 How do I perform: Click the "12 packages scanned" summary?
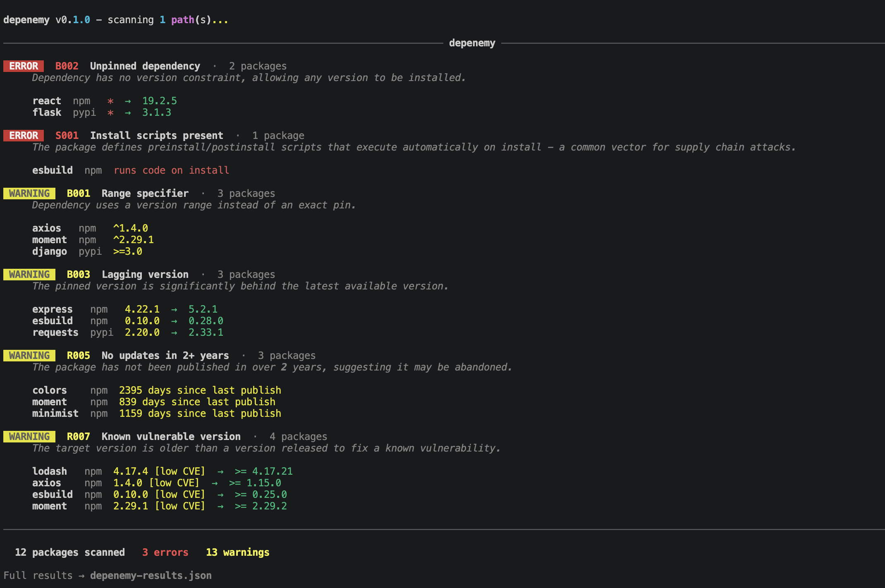[70, 552]
